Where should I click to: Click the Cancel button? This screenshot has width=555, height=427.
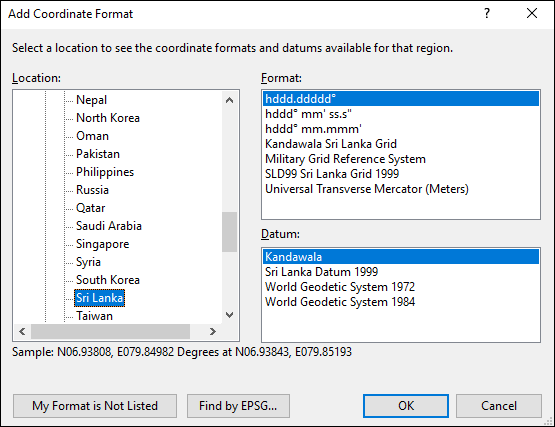click(499, 406)
